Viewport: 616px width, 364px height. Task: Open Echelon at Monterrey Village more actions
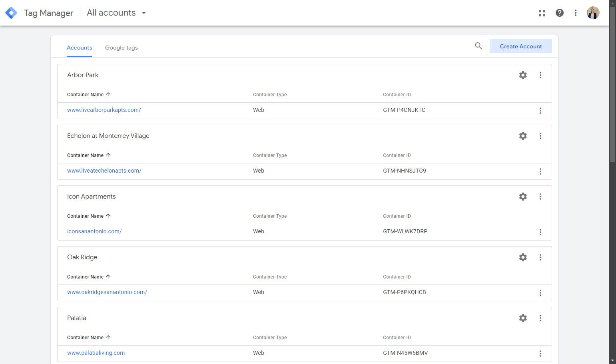pyautogui.click(x=540, y=136)
